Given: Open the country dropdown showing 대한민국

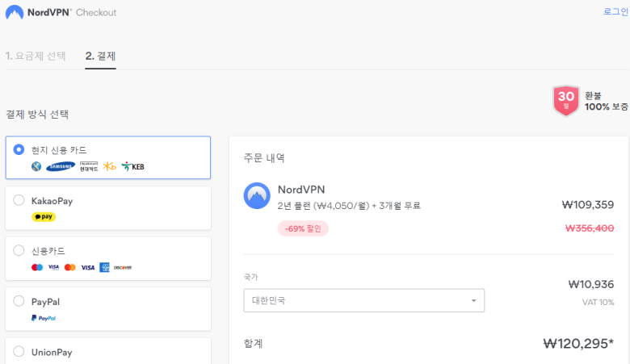Looking at the screenshot, I should (x=363, y=300).
